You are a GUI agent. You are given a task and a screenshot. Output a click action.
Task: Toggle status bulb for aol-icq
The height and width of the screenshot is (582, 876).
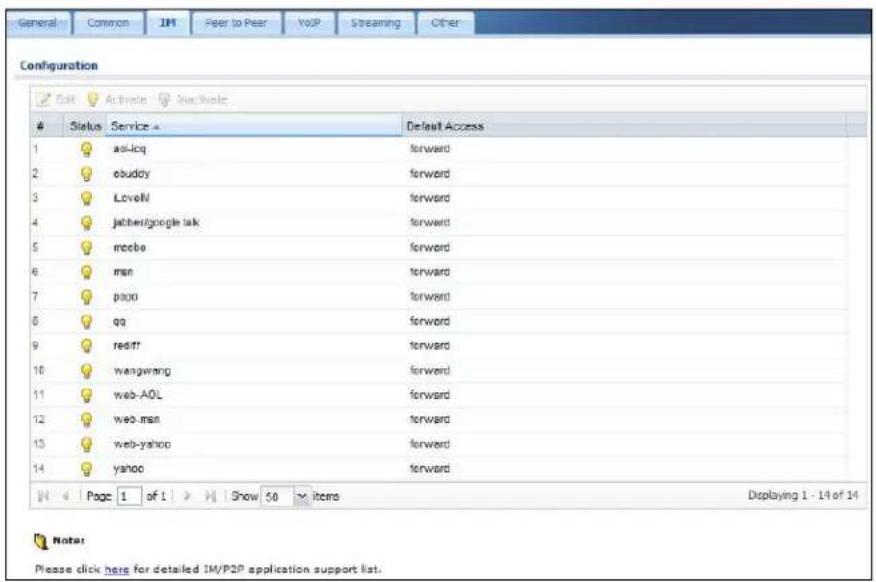pos(87,149)
